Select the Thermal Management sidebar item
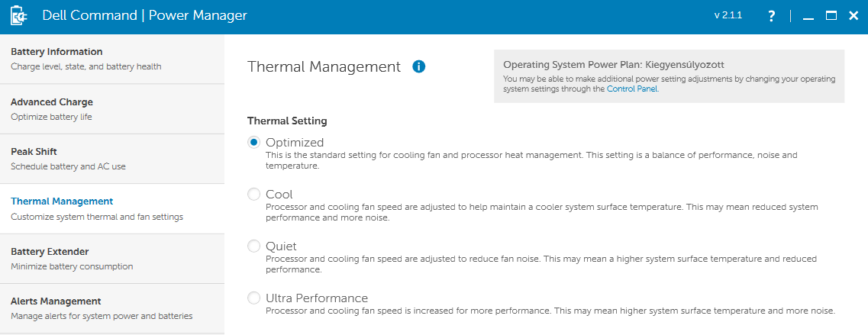This screenshot has width=868, height=335. (x=111, y=209)
